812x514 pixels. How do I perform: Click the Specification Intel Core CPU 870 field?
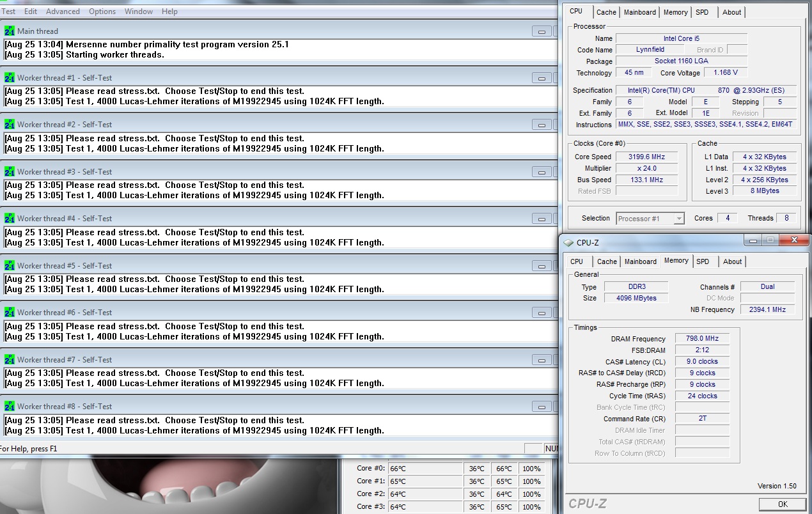pyautogui.click(x=707, y=90)
